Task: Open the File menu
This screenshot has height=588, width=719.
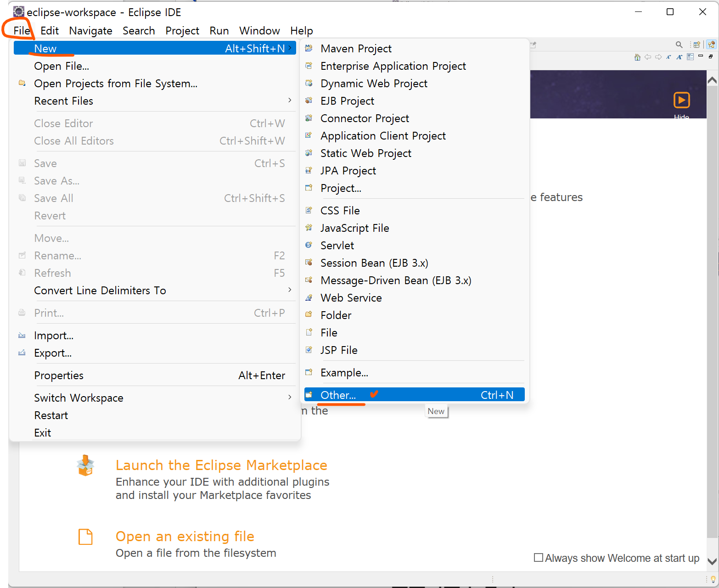Action: tap(22, 31)
